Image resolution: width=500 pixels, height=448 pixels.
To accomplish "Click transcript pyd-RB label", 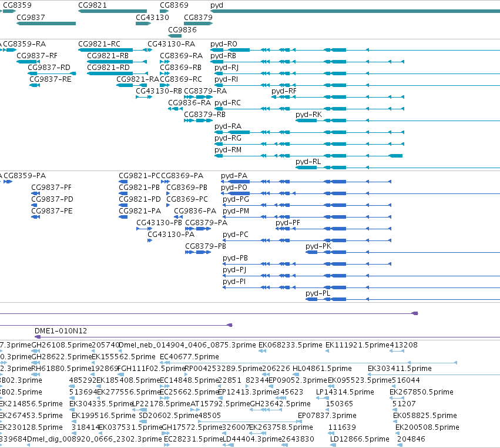I will [223, 56].
